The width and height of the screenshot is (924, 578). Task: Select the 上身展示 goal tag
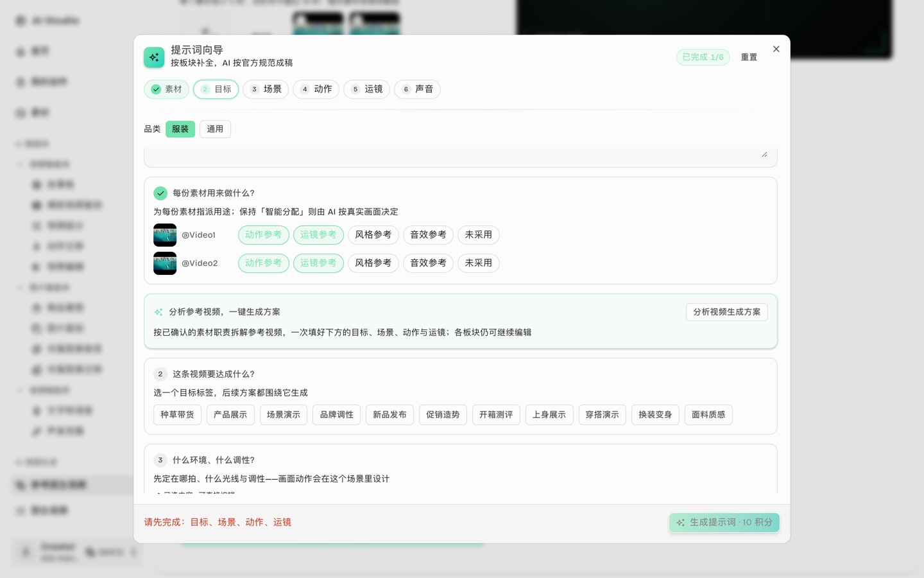[549, 415]
